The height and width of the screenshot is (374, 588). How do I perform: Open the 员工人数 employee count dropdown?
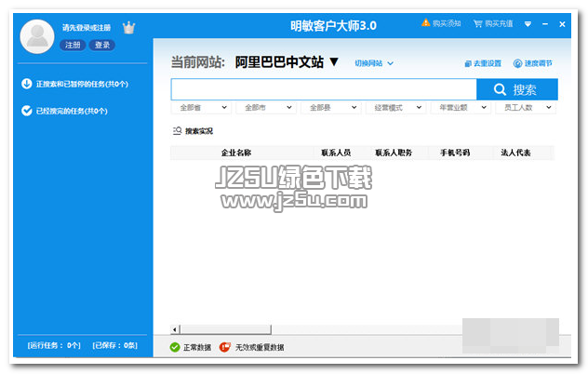click(526, 108)
